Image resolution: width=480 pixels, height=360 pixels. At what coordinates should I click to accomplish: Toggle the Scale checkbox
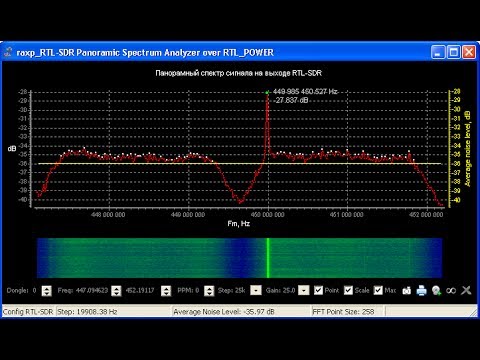pos(348,290)
